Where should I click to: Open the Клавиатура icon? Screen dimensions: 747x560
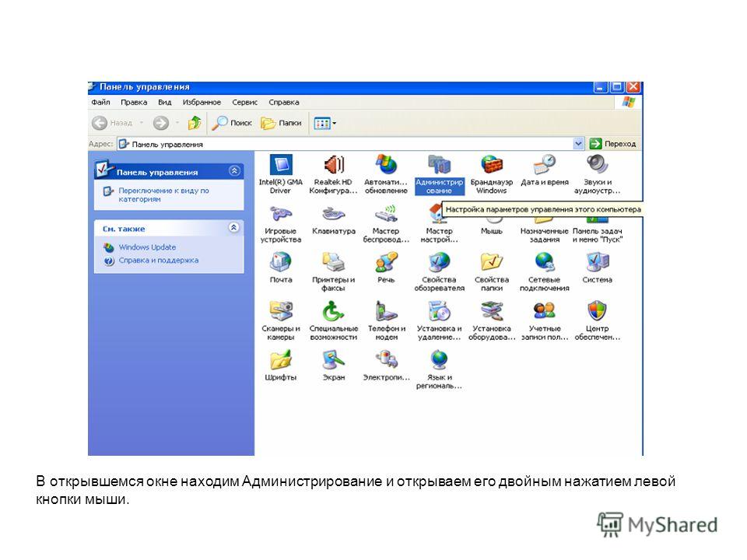coord(334,219)
